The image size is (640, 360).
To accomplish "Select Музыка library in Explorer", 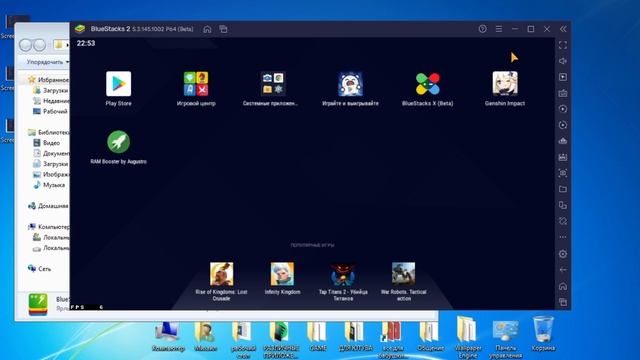I will tap(49, 185).
